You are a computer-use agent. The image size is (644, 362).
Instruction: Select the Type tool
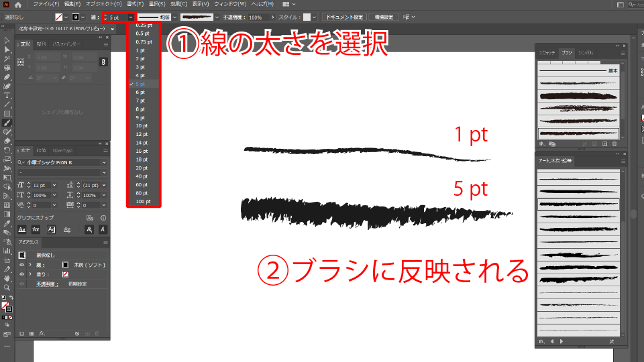click(7, 95)
